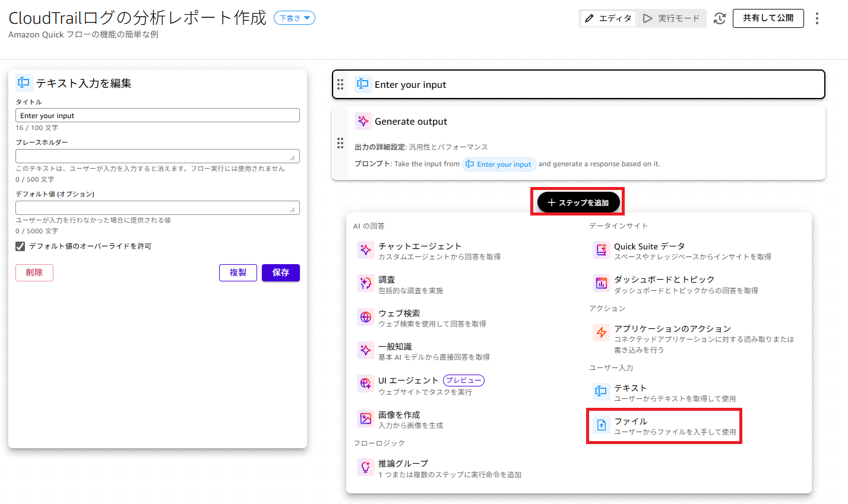Pick the 画像を作成 image icon
Screen dimensions: 848x504
[x=366, y=419]
